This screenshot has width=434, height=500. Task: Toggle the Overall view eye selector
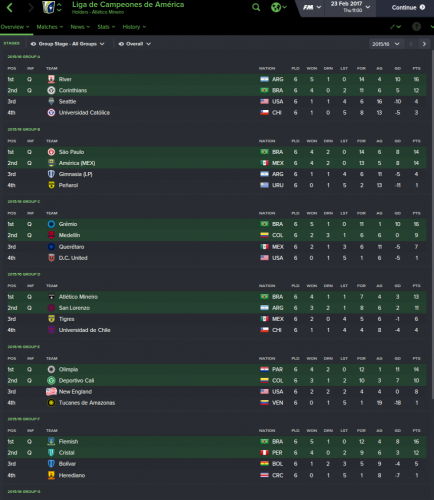tap(135, 44)
